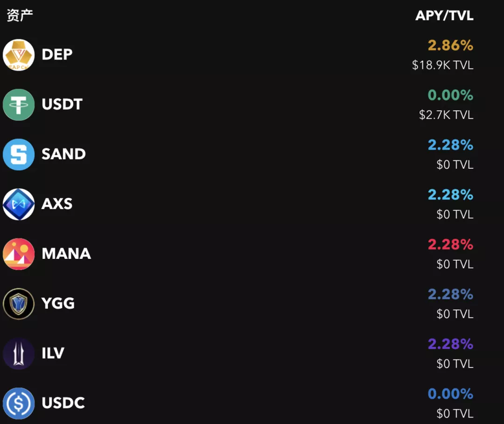The height and width of the screenshot is (424, 504).
Task: Open the ILV token icon
Action: (x=19, y=354)
